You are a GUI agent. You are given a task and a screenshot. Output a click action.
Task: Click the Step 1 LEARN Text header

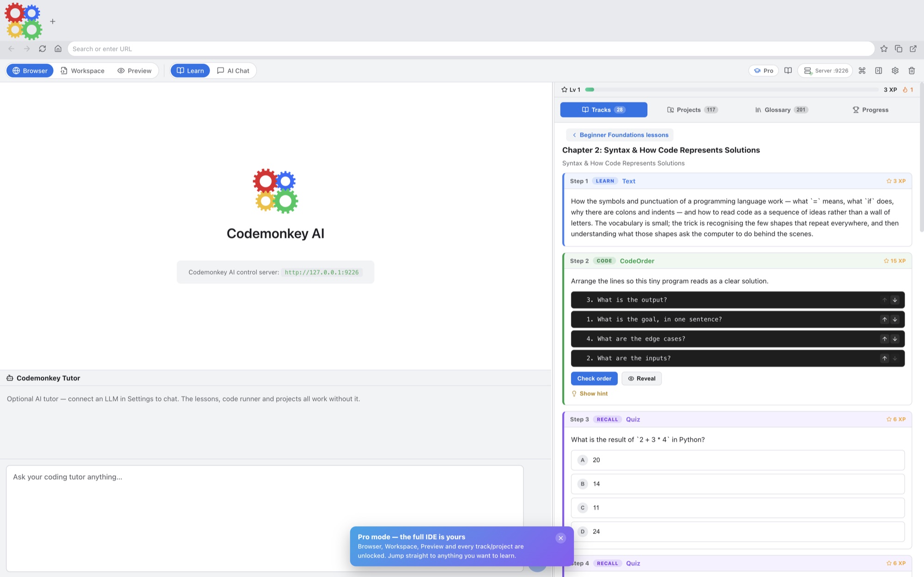737,181
